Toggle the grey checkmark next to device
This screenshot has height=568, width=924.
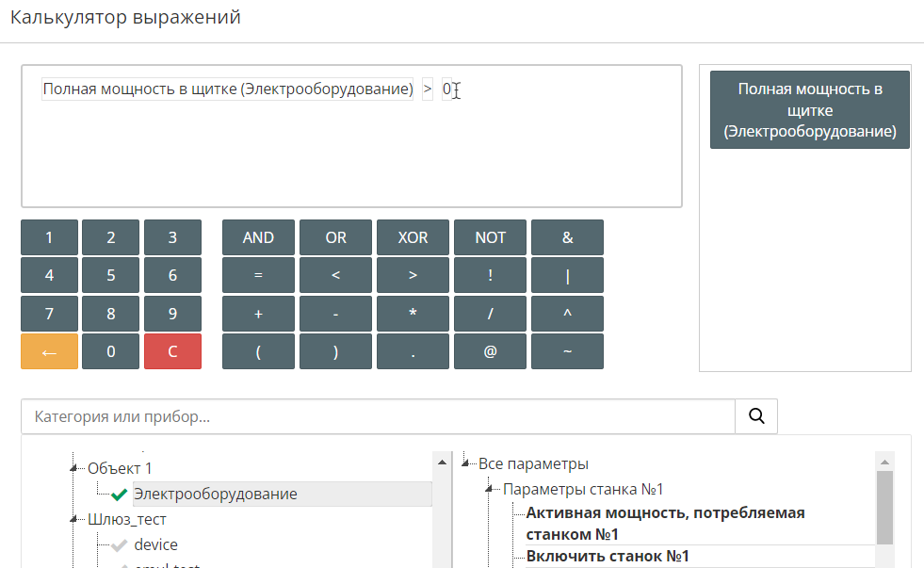pyautogui.click(x=119, y=544)
